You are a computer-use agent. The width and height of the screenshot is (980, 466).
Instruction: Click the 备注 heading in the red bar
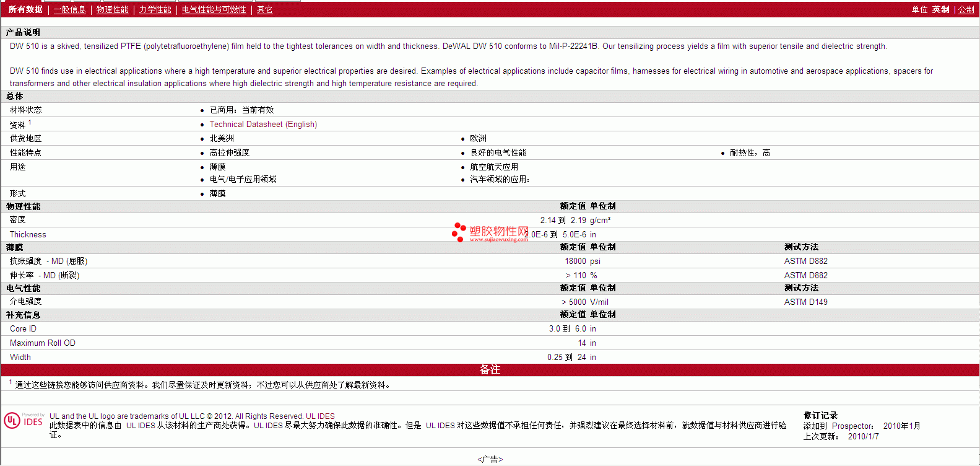tap(490, 369)
